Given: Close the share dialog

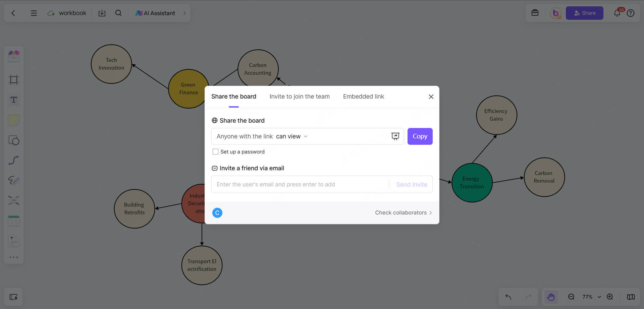Looking at the screenshot, I should point(431,97).
